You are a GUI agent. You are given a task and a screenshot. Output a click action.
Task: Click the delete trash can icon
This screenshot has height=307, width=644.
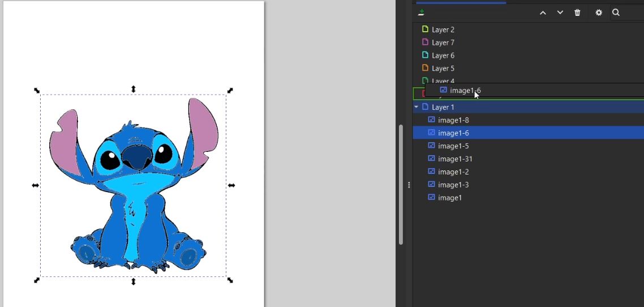click(x=577, y=12)
